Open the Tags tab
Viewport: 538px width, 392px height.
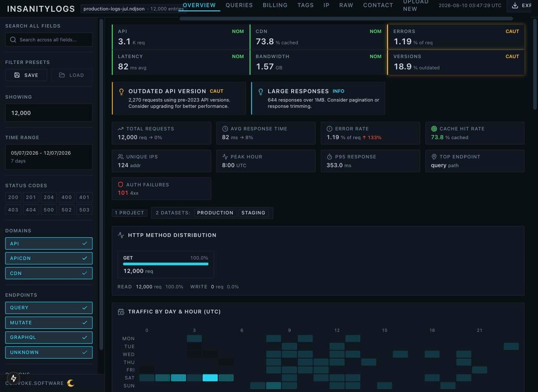tap(305, 5)
